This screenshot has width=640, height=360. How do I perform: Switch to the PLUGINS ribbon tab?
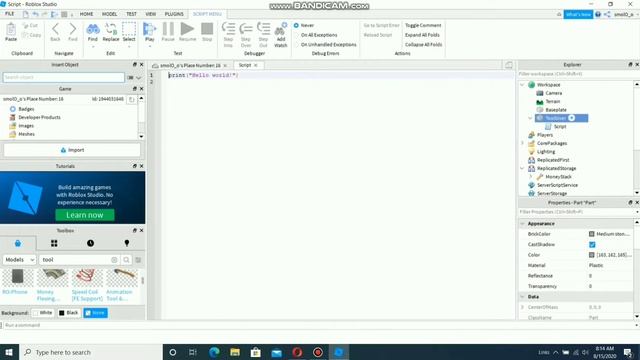(174, 14)
